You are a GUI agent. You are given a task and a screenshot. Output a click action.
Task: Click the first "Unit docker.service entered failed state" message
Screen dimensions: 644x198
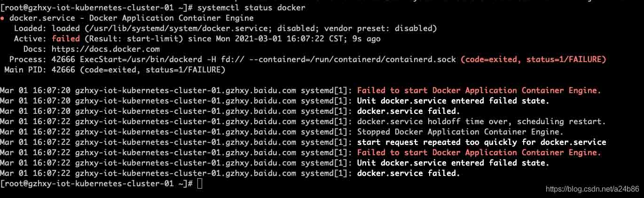pos(453,101)
